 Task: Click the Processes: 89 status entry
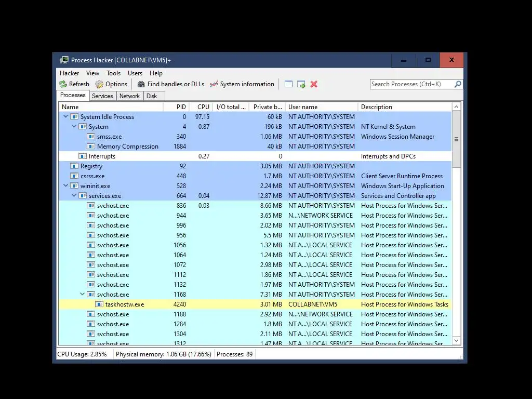point(234,354)
